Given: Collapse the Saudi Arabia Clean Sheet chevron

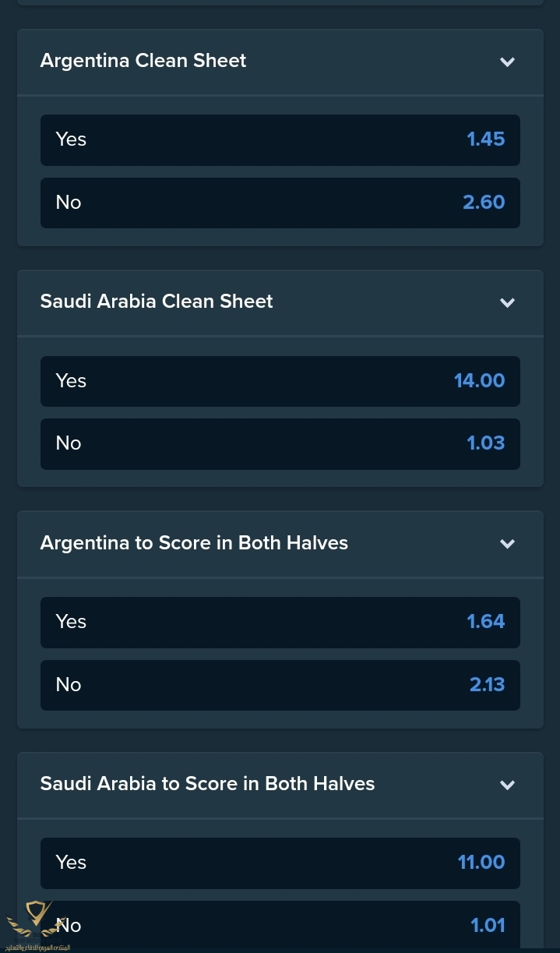Looking at the screenshot, I should coord(507,302).
